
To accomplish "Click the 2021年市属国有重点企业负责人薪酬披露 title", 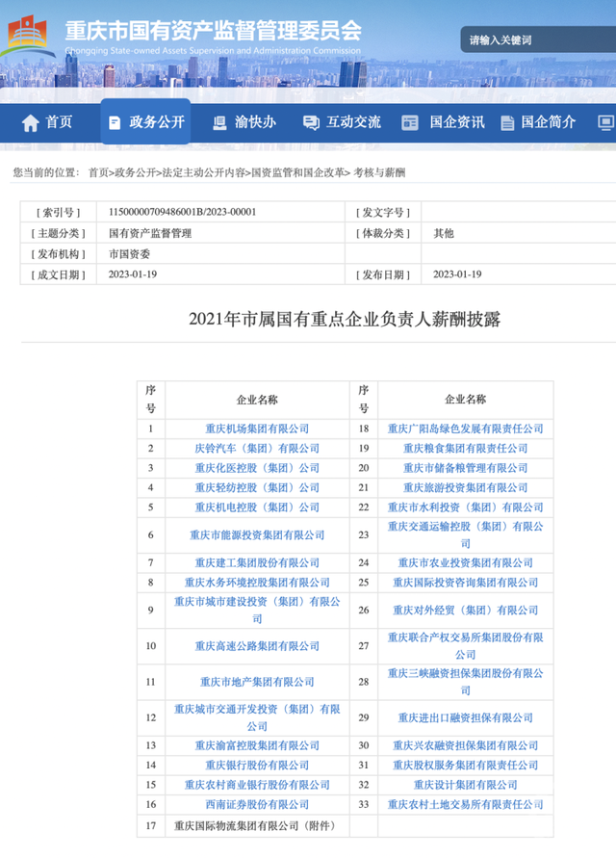I will pos(345,319).
